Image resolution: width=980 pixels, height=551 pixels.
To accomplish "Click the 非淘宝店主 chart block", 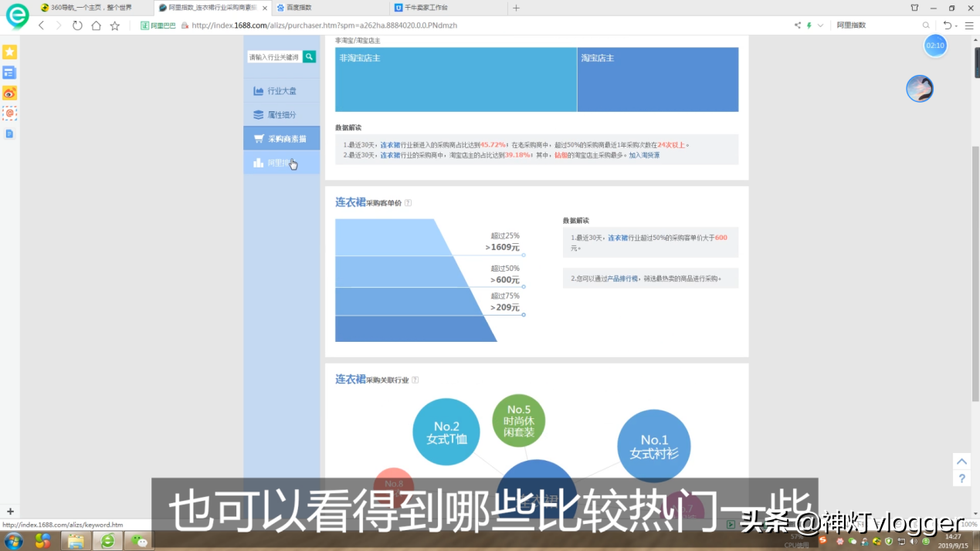I will pyautogui.click(x=456, y=79).
